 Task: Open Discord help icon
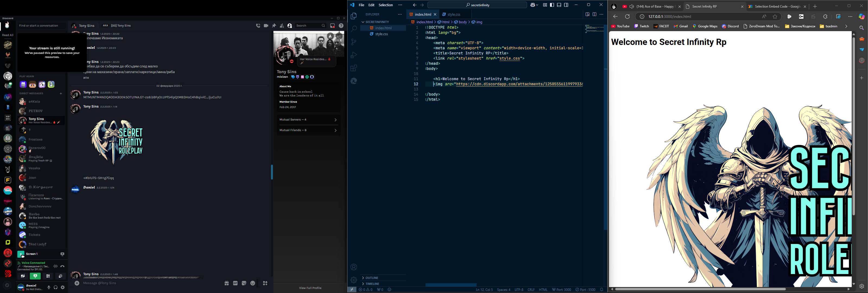pyautogui.click(x=341, y=25)
